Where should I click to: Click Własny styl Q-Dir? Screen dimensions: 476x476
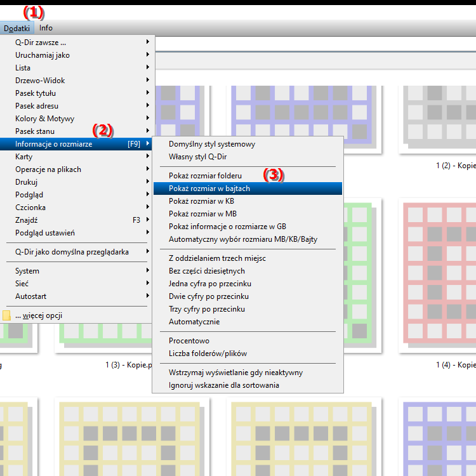(x=197, y=157)
